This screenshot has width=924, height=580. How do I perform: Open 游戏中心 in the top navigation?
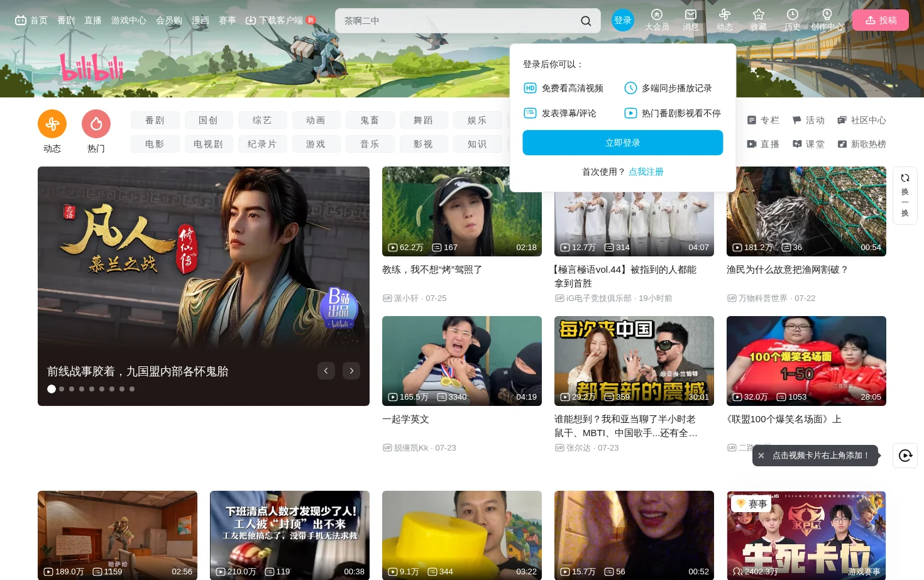pyautogui.click(x=129, y=20)
